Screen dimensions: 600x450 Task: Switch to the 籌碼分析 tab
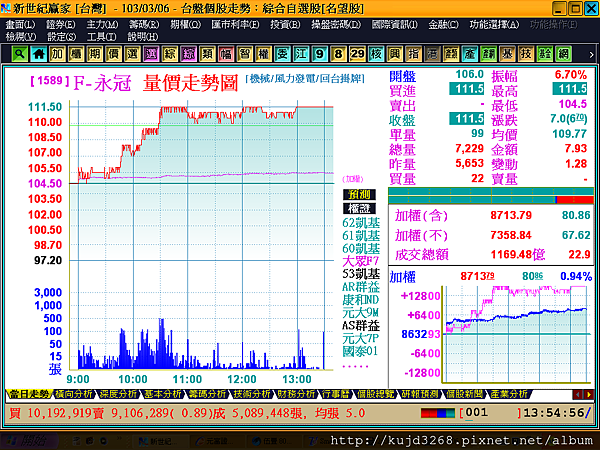coord(208,394)
